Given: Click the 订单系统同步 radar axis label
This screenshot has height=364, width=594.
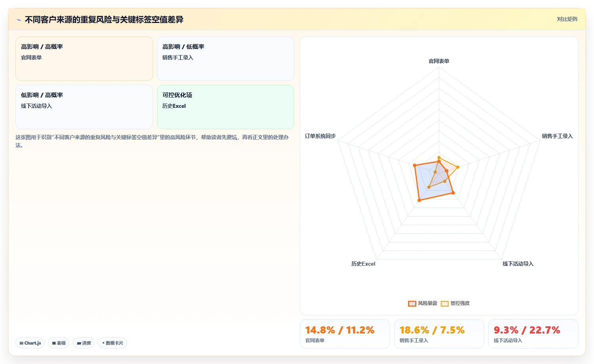Looking at the screenshot, I should (x=320, y=136).
